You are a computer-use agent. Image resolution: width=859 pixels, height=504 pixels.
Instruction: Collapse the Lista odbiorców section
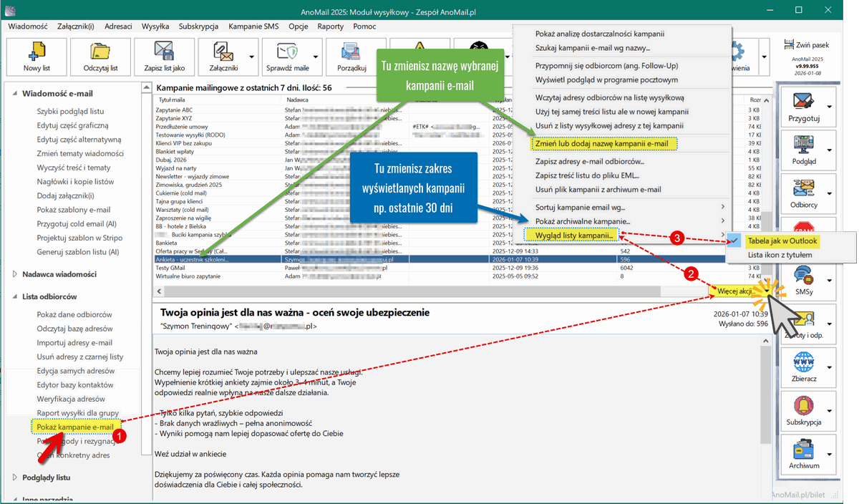coord(16,296)
